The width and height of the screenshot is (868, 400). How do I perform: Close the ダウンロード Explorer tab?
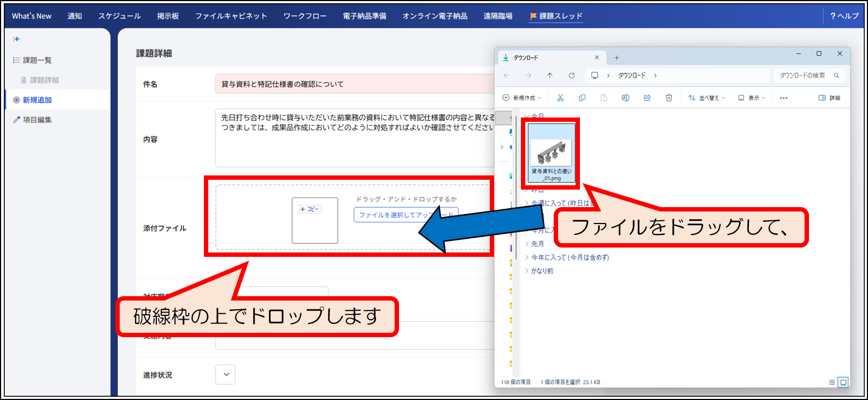click(x=597, y=57)
